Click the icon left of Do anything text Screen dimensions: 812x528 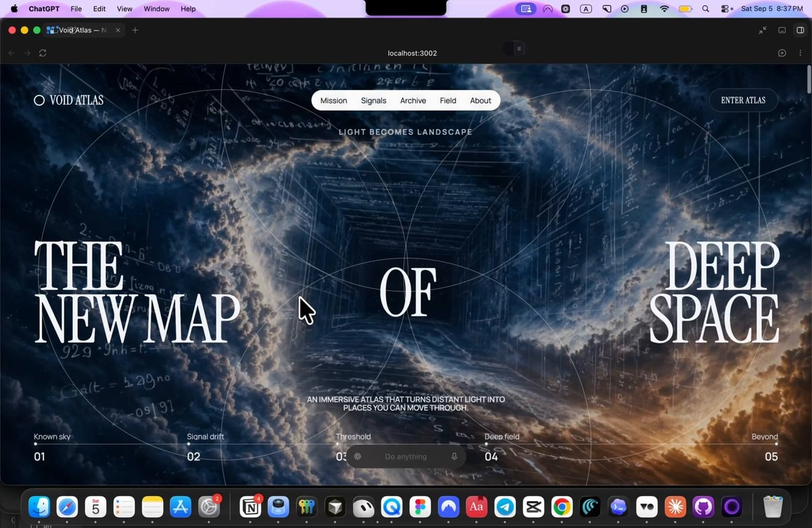[x=358, y=457]
